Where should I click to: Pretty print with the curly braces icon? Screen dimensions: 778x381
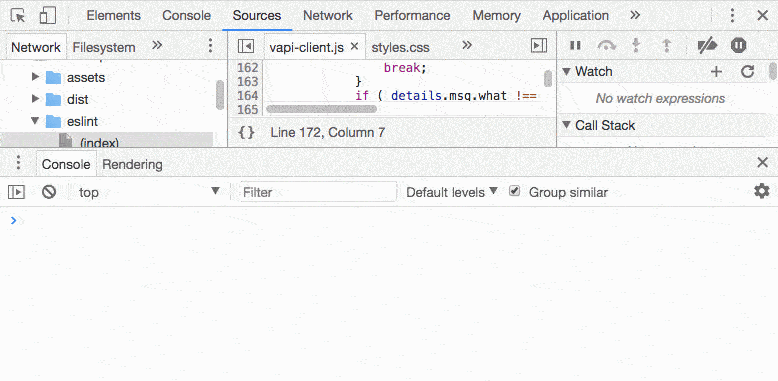(x=246, y=132)
